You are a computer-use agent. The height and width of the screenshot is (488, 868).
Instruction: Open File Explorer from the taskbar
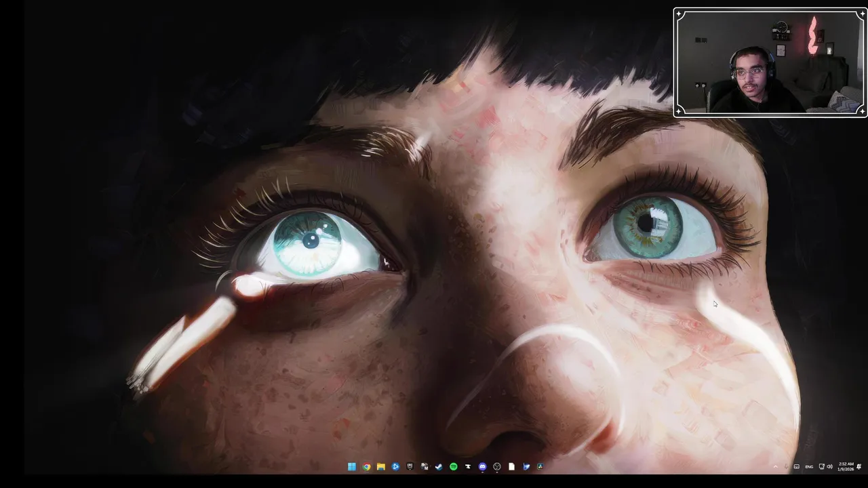point(381,466)
